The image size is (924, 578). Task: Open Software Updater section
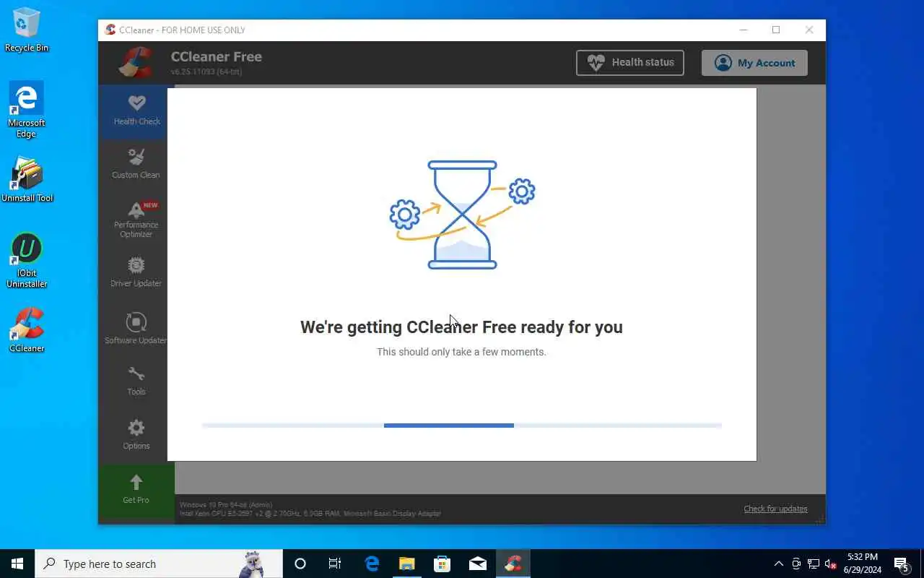tap(136, 327)
